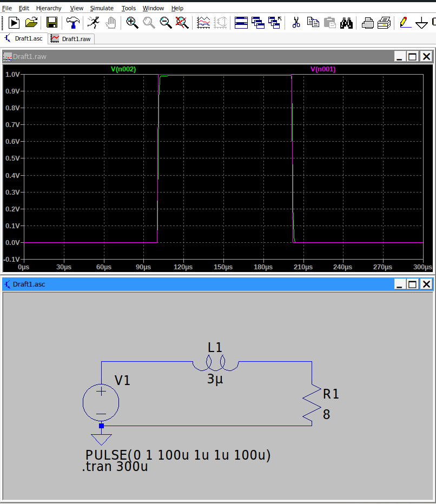This screenshot has height=504, width=436.
Task: Switch to the Draft1.asc tab
Action: [24, 39]
